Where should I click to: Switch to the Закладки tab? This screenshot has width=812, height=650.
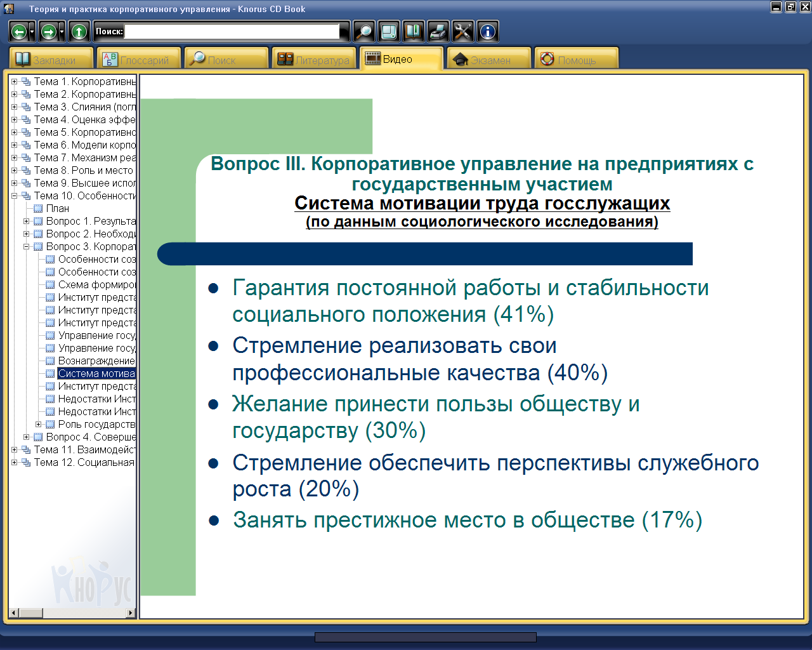(51, 59)
